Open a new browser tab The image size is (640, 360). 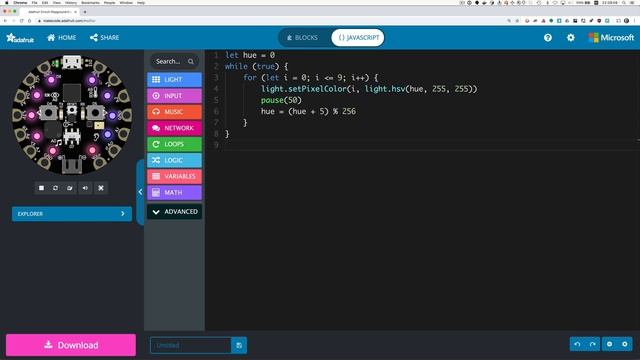(85, 12)
